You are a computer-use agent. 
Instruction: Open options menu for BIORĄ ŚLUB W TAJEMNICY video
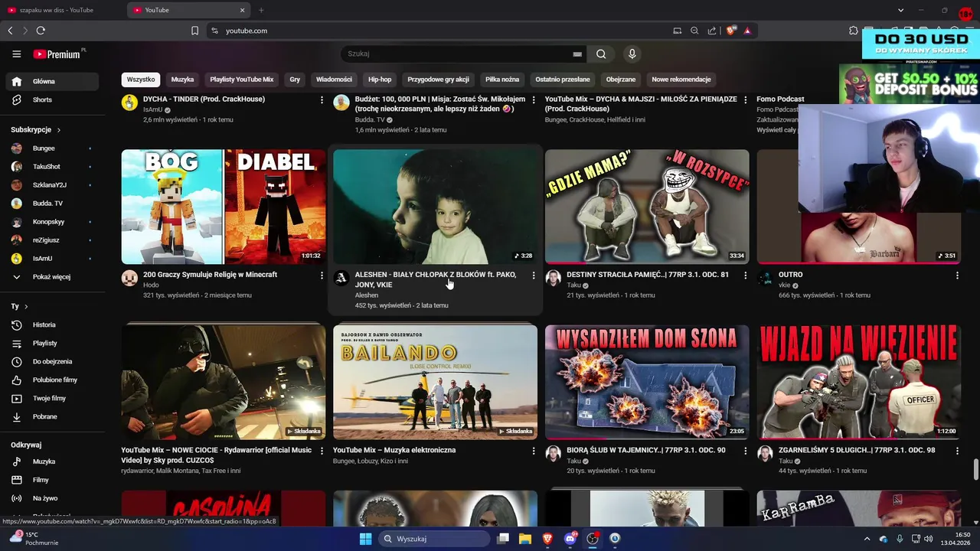[x=746, y=452]
